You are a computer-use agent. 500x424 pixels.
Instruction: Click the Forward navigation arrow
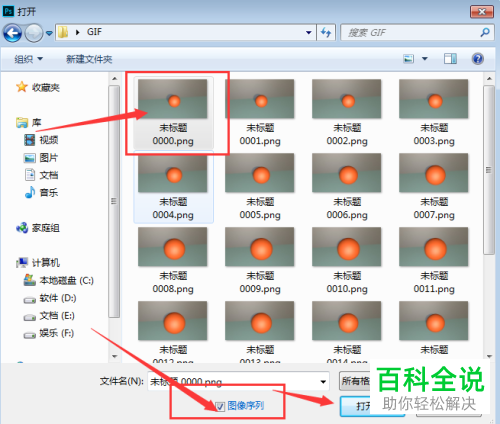pos(34,33)
